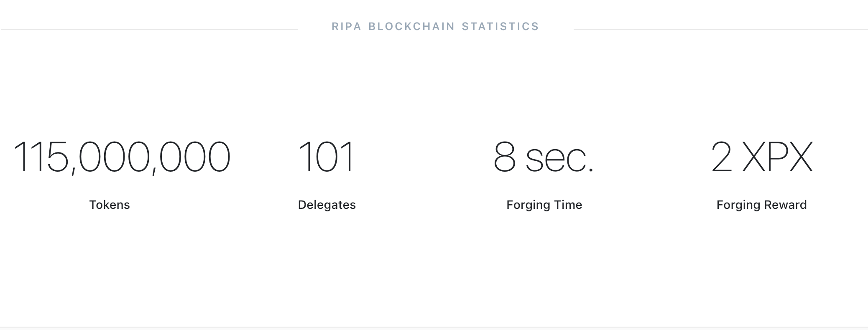The width and height of the screenshot is (868, 330).
Task: Click the word BLOCKCHAIN in the heading
Action: pyautogui.click(x=411, y=27)
